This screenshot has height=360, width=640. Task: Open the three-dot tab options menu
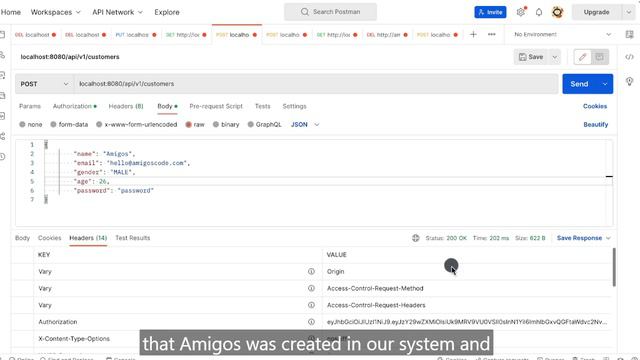tap(491, 35)
